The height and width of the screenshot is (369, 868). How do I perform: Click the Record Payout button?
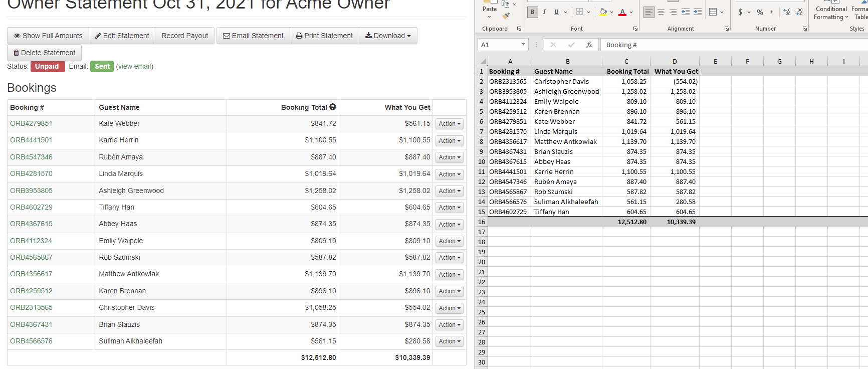[x=184, y=36]
